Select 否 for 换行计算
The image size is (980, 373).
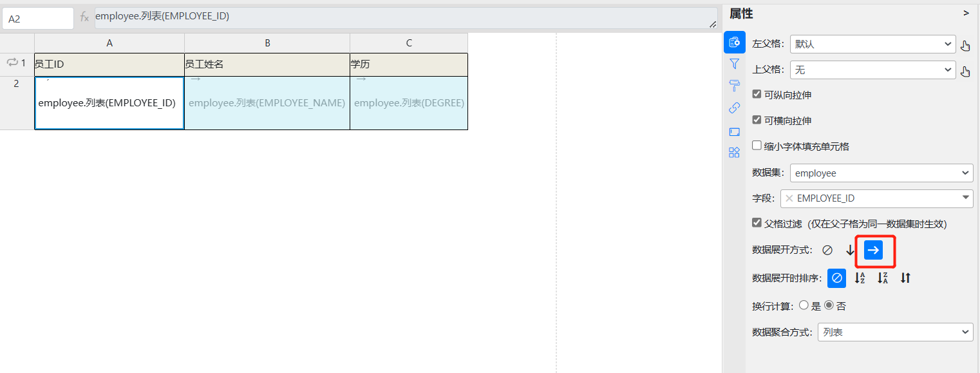point(829,305)
